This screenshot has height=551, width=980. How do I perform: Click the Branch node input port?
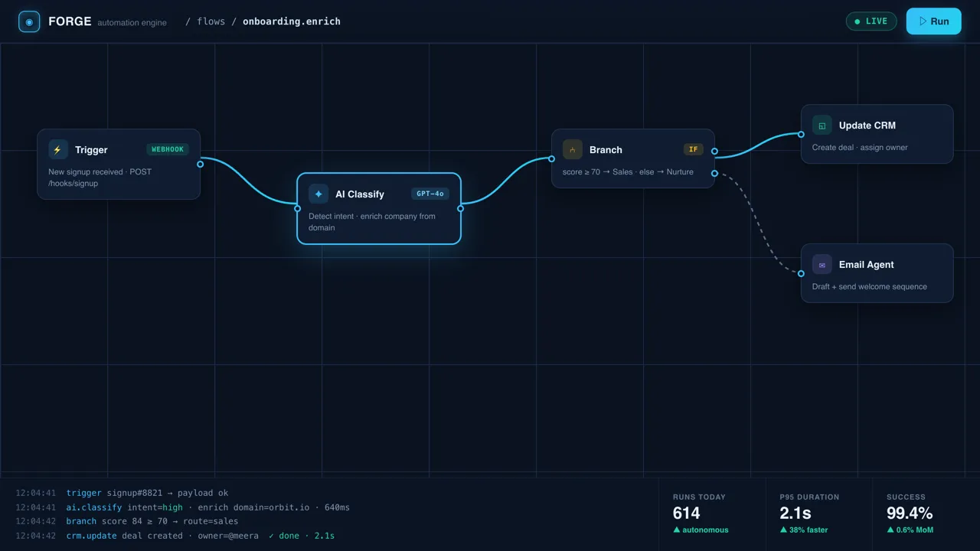[x=551, y=159]
